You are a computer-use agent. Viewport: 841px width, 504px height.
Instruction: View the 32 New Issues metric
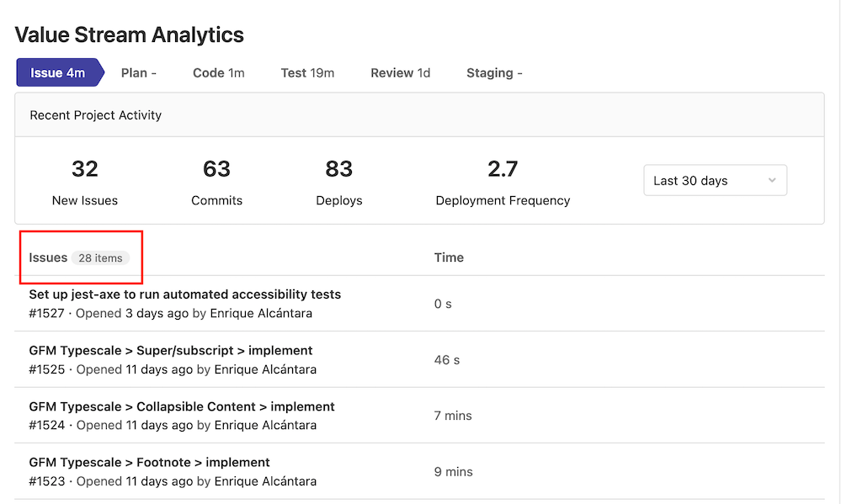pos(84,169)
